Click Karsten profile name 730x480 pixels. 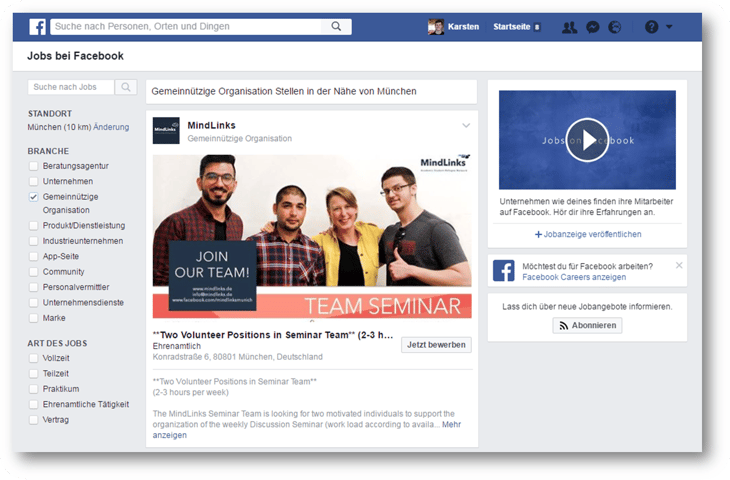tap(463, 27)
